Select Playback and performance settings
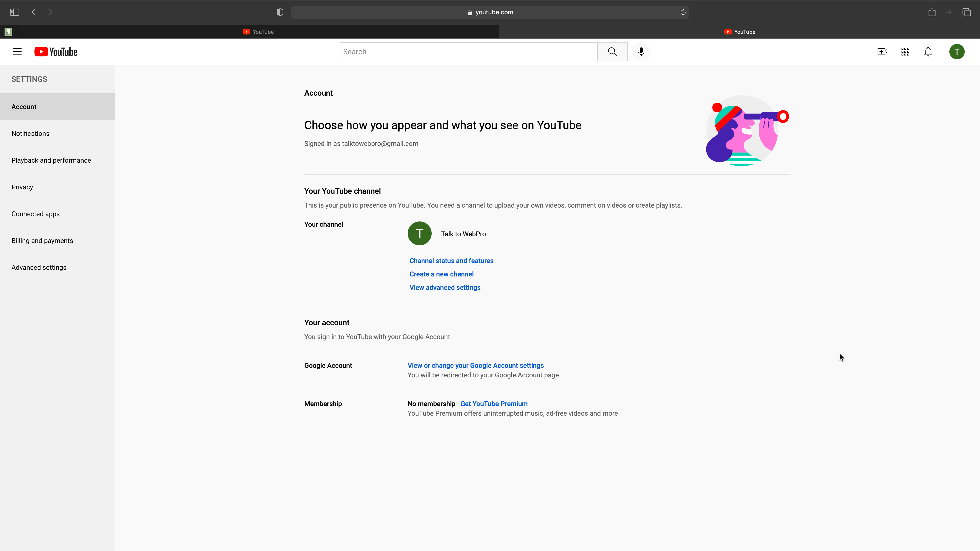 pos(51,160)
